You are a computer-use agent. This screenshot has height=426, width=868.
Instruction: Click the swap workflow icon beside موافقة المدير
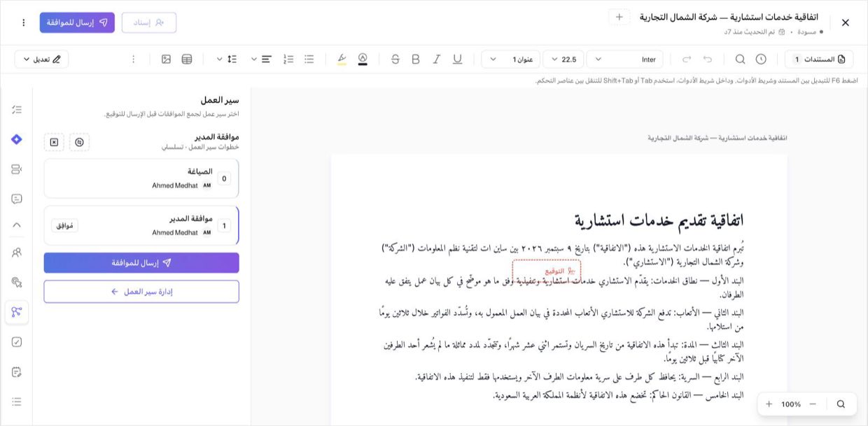pyautogui.click(x=79, y=142)
